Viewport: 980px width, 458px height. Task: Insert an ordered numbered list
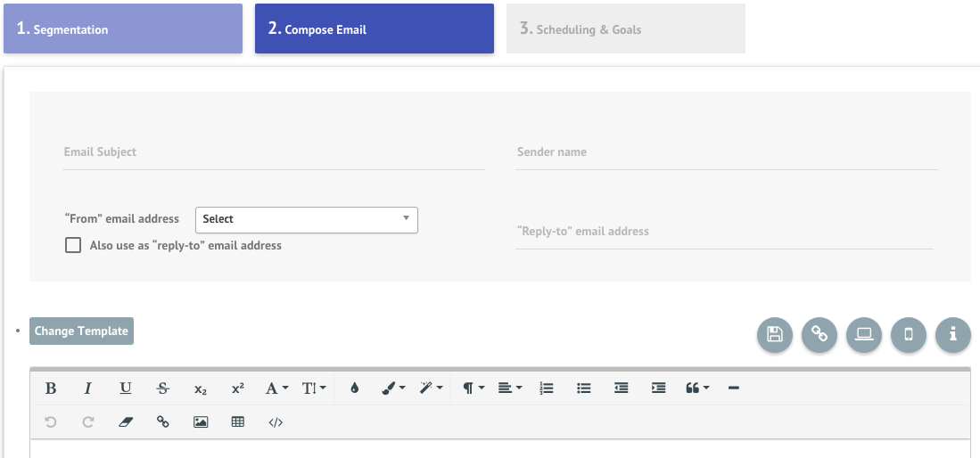click(x=547, y=388)
